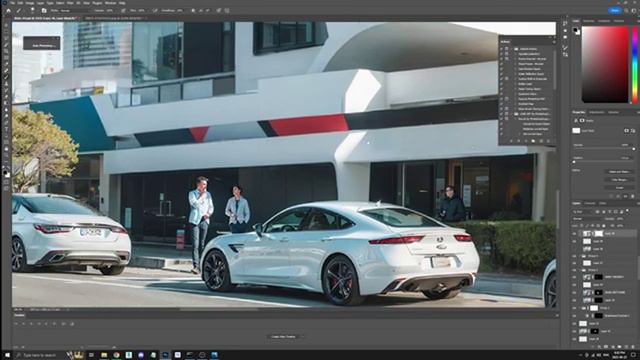640x360 pixels.
Task: Toggle the checkmark for Quadrant Colors action
Action: (502, 94)
